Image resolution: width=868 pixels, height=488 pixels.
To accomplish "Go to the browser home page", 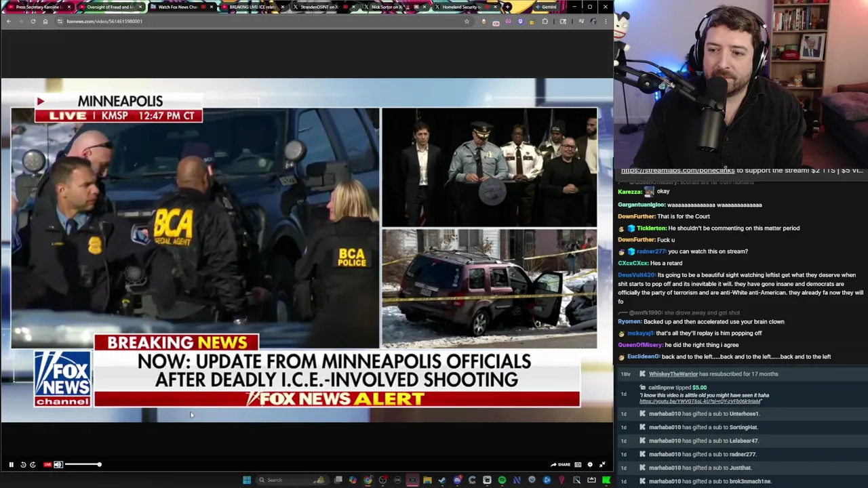I will [x=45, y=21].
